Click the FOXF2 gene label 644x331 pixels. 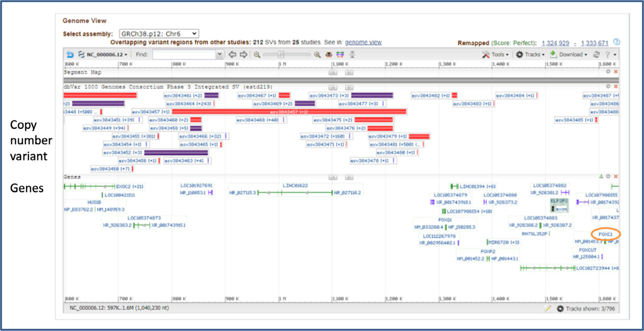488,251
